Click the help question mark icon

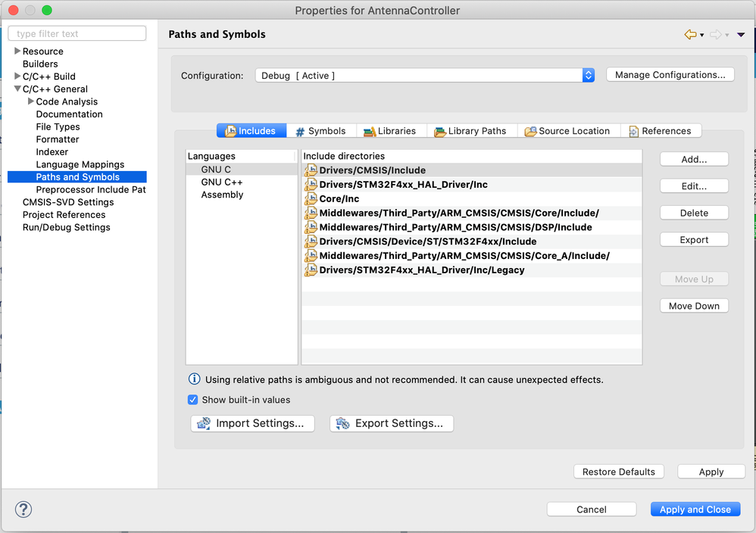click(x=23, y=509)
